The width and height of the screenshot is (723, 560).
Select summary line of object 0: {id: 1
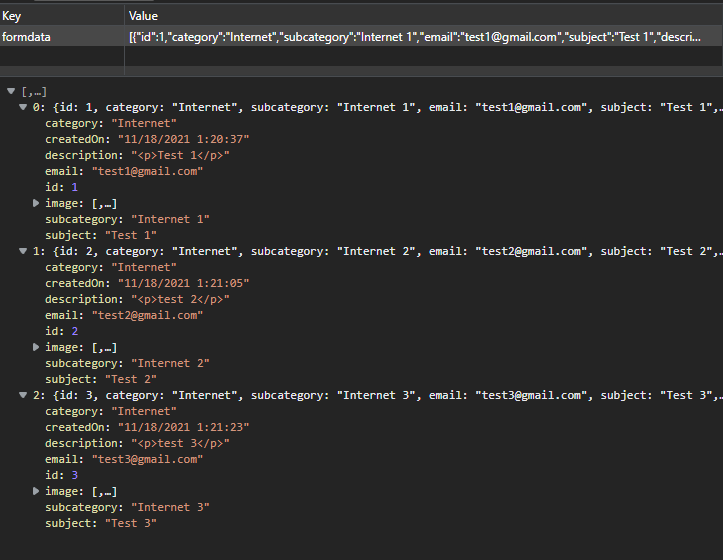[x=377, y=107]
